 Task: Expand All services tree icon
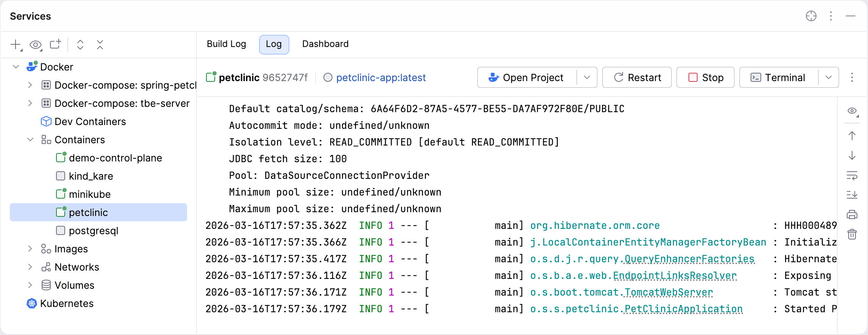[x=80, y=45]
